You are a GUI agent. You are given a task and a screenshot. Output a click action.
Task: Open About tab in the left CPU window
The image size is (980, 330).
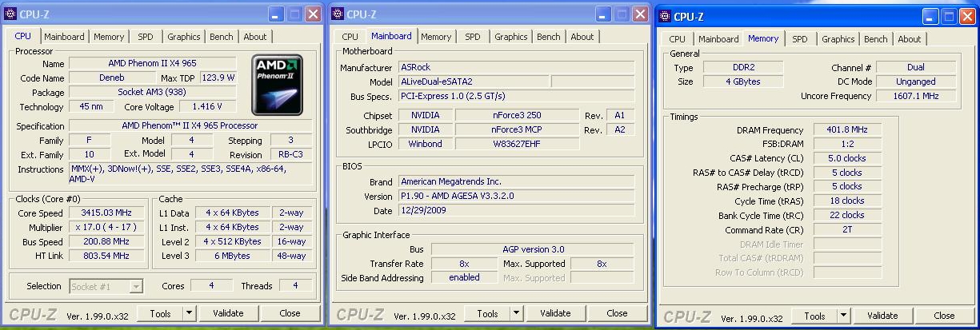coord(255,37)
